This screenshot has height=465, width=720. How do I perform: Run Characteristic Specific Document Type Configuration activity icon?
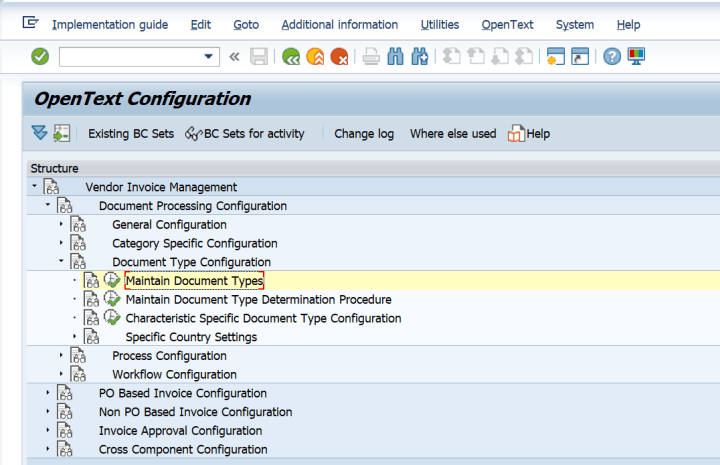click(x=112, y=318)
